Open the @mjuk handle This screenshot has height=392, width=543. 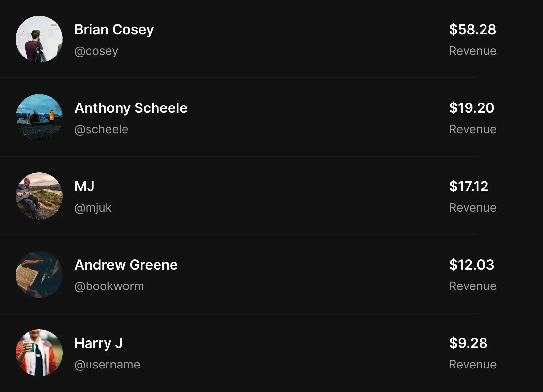93,208
